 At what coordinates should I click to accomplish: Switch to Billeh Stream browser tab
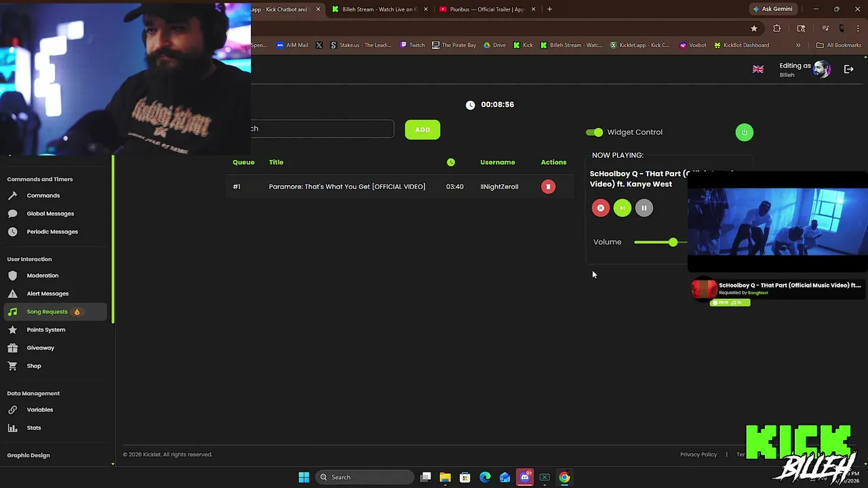[380, 9]
